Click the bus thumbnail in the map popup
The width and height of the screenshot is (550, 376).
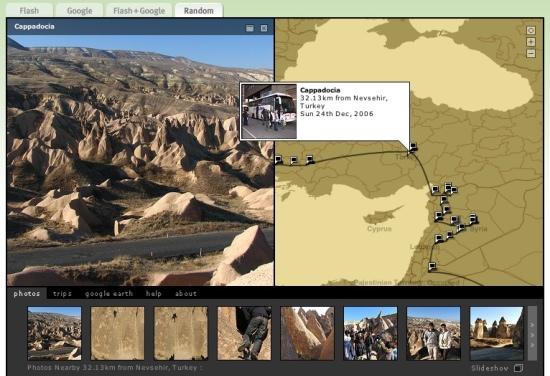(x=269, y=111)
